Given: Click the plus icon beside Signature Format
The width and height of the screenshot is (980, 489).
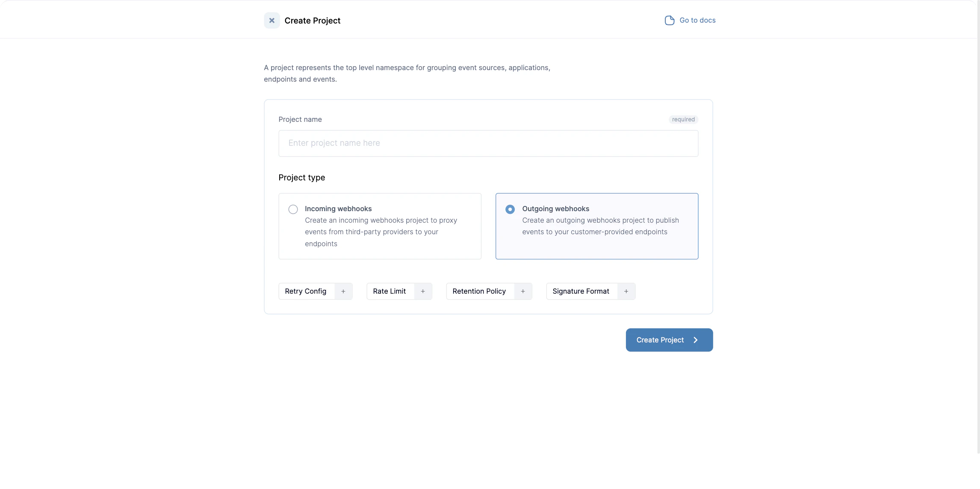Looking at the screenshot, I should [x=626, y=291].
